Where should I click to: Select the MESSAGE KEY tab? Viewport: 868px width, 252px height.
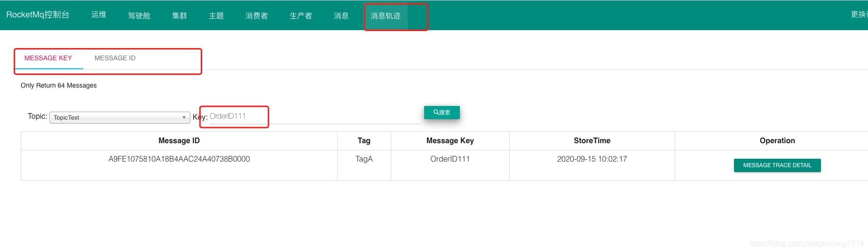(x=48, y=58)
